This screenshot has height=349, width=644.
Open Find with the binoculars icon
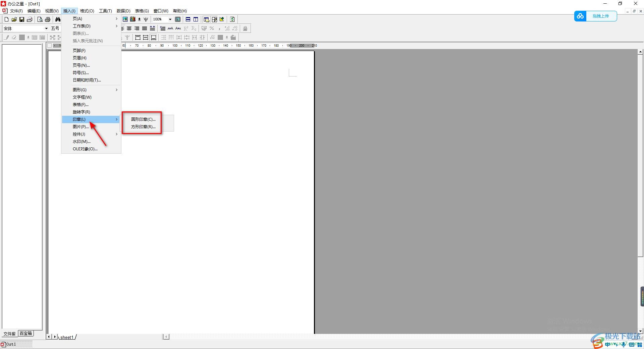tap(58, 19)
